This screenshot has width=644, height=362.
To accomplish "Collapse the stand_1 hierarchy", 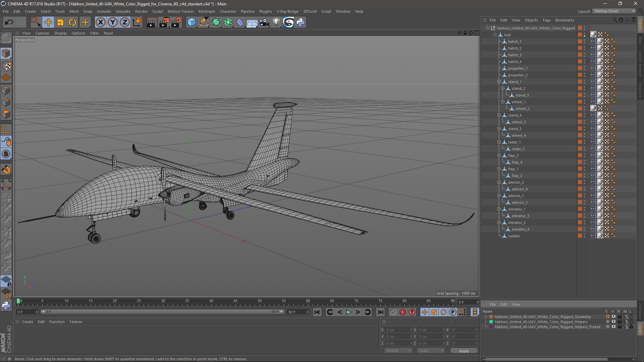I will (499, 82).
